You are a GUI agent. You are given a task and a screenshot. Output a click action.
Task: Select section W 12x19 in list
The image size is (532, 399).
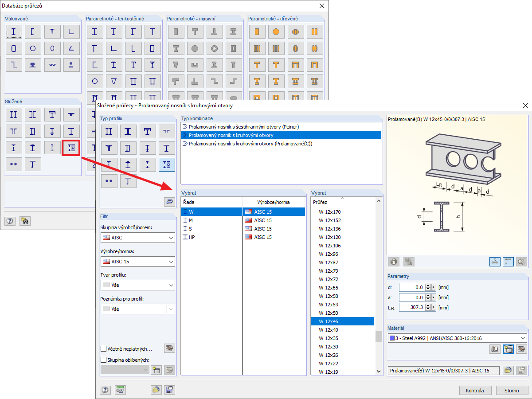click(343, 372)
